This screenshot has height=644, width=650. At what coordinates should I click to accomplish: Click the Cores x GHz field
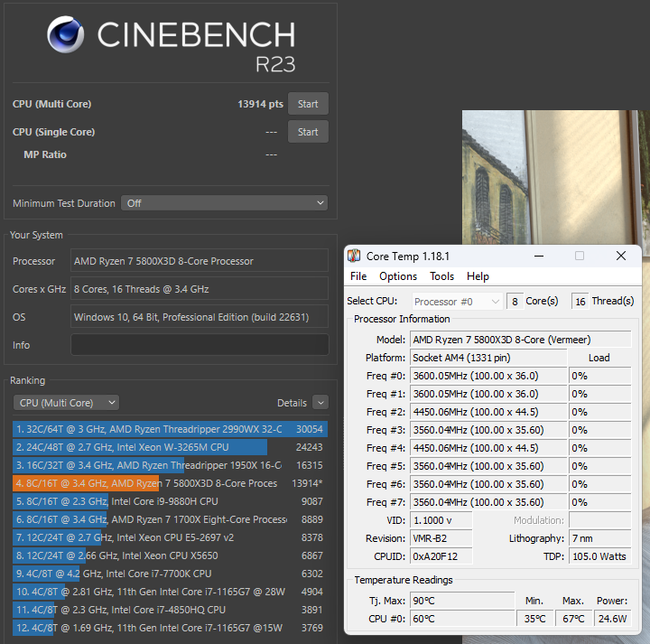coord(200,289)
